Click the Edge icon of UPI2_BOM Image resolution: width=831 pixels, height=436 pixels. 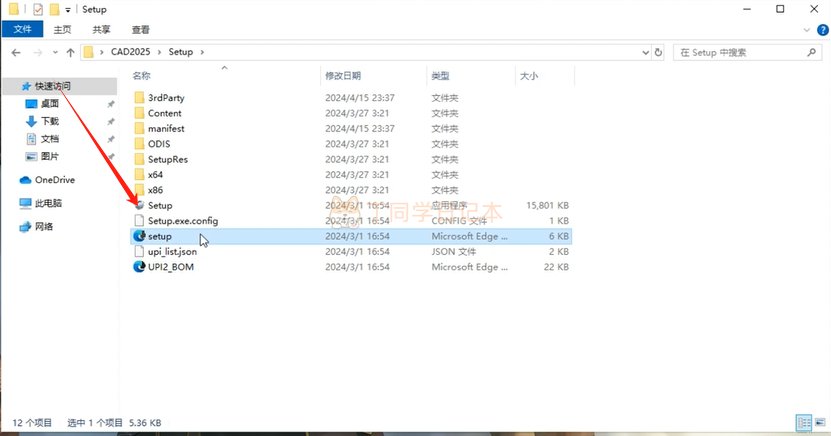click(139, 266)
